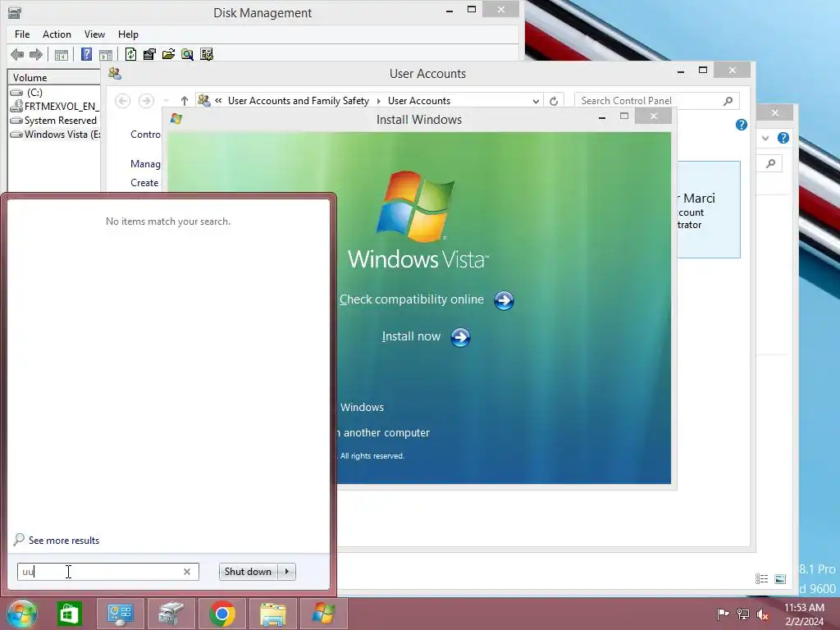Screen dimensions: 840x630
Task: Switch to Install Windows taskbar icon
Action: pyautogui.click(x=324, y=614)
